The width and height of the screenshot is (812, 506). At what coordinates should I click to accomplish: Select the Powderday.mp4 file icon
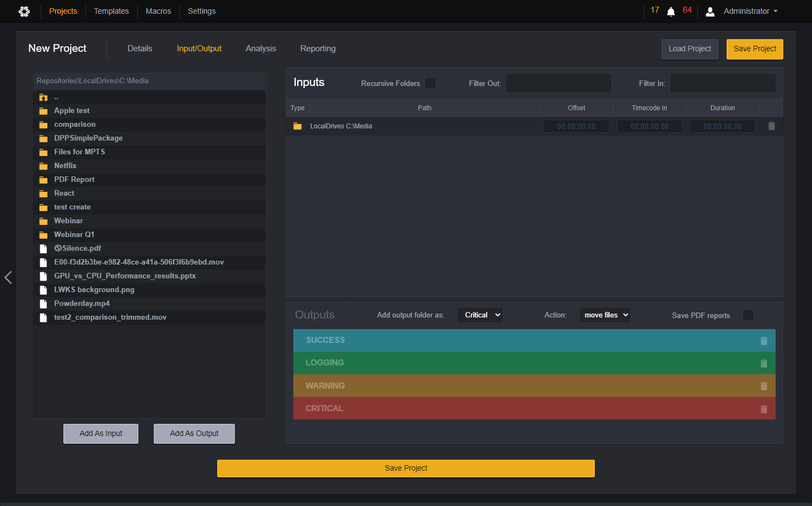point(44,304)
